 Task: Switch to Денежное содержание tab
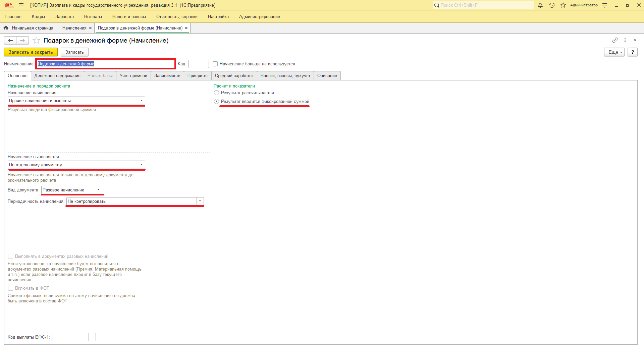click(57, 76)
